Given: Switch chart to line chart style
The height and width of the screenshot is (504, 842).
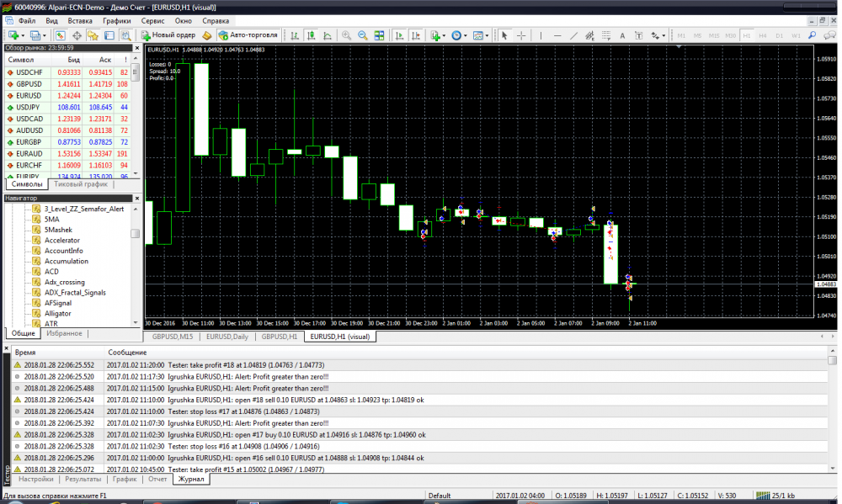Looking at the screenshot, I should click(328, 35).
